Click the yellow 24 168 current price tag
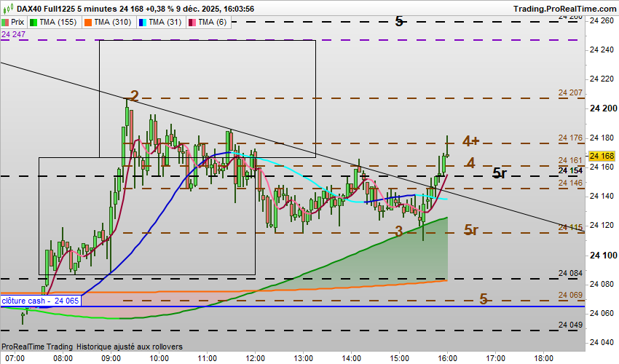619x364 pixels. (x=602, y=156)
